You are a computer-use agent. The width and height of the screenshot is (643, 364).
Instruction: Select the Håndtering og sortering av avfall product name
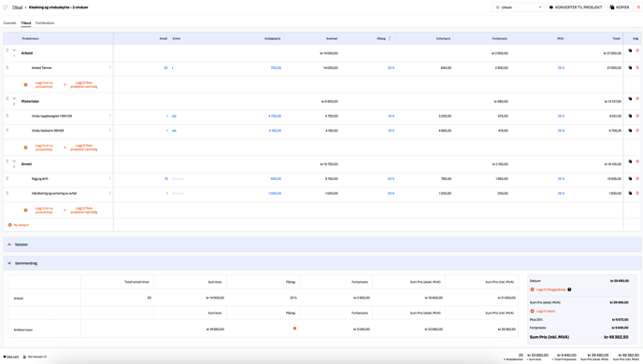[54, 193]
